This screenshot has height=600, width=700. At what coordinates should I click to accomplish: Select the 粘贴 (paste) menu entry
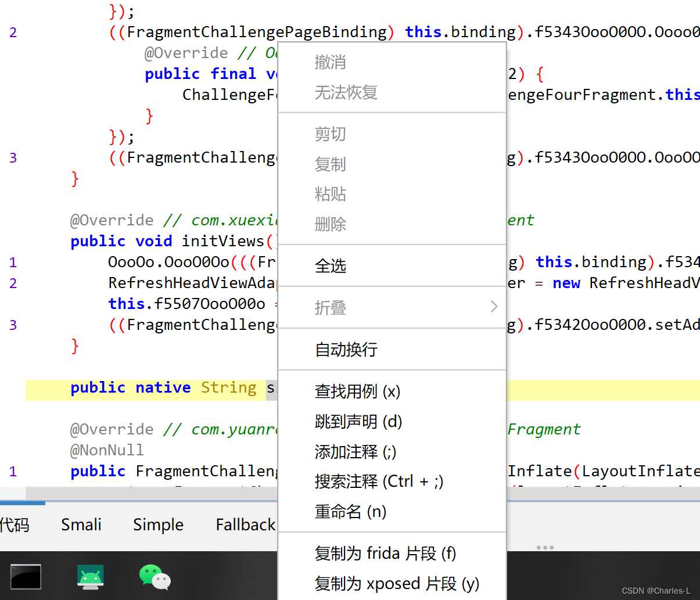coord(330,195)
